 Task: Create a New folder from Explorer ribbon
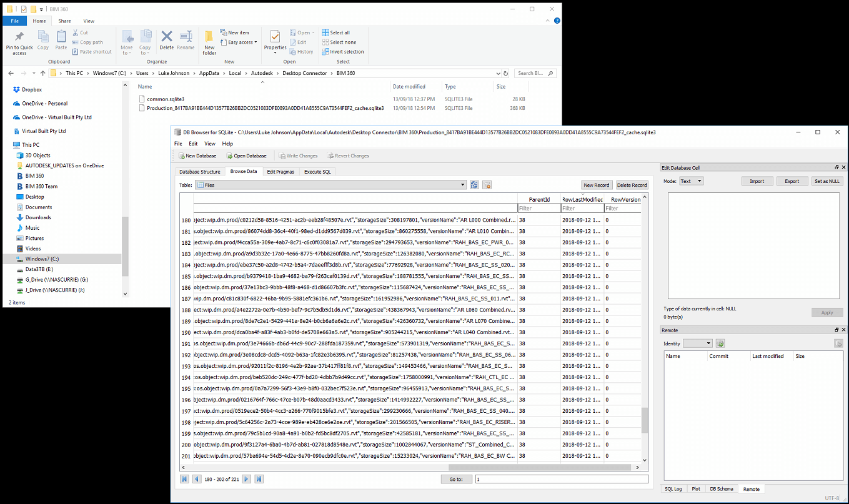[209, 42]
